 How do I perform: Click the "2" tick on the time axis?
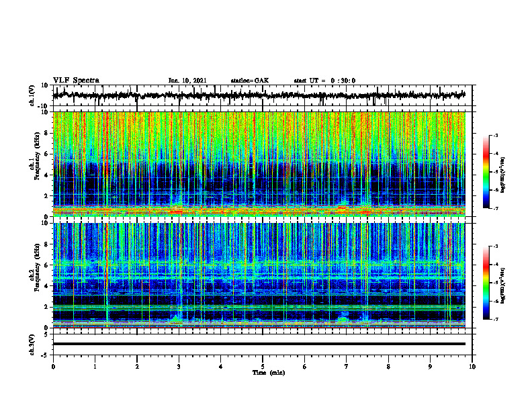tap(137, 367)
